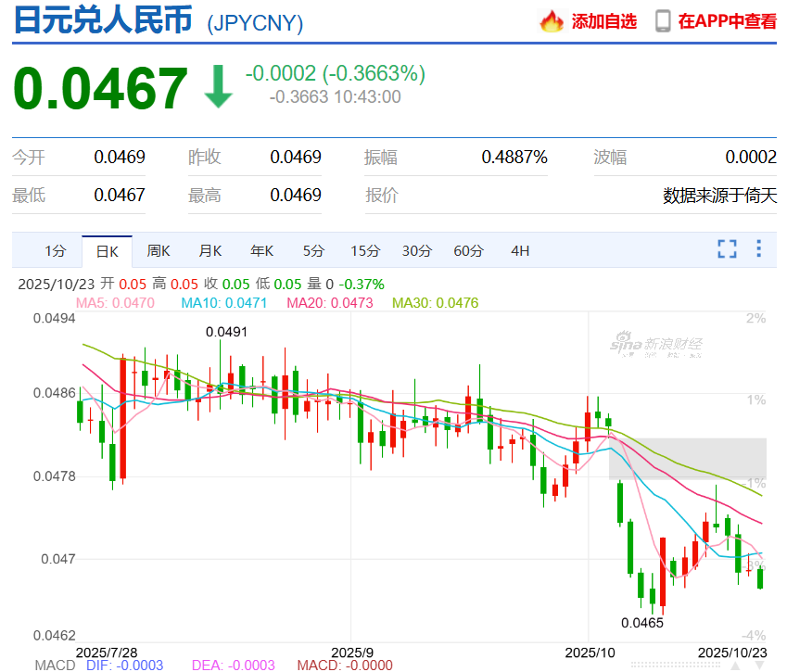Select the 年K yearly chart tab
This screenshot has width=787, height=672.
point(261,250)
